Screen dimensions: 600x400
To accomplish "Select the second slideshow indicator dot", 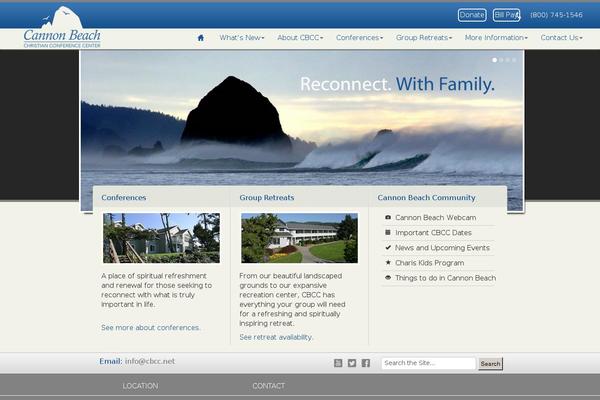I will pyautogui.click(x=501, y=60).
